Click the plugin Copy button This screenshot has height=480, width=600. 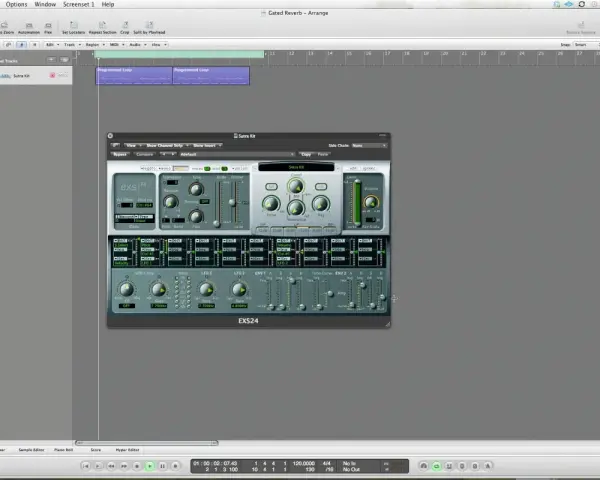pyautogui.click(x=306, y=154)
